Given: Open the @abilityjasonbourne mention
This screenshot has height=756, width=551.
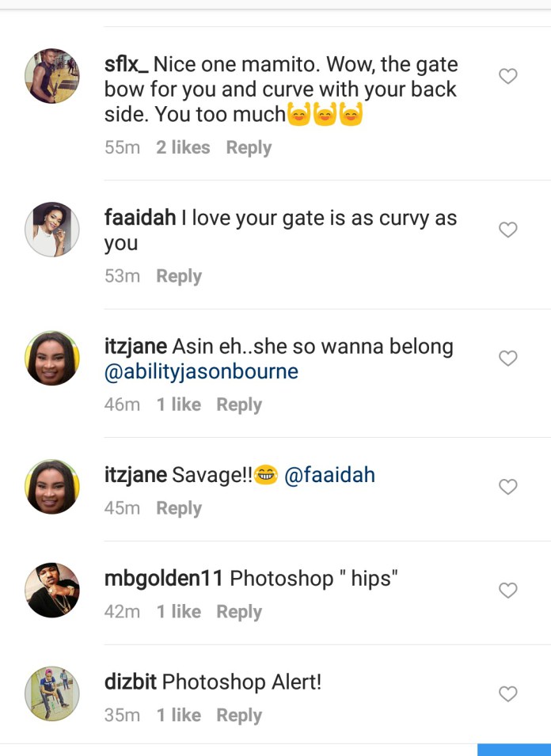Looking at the screenshot, I should 201,372.
